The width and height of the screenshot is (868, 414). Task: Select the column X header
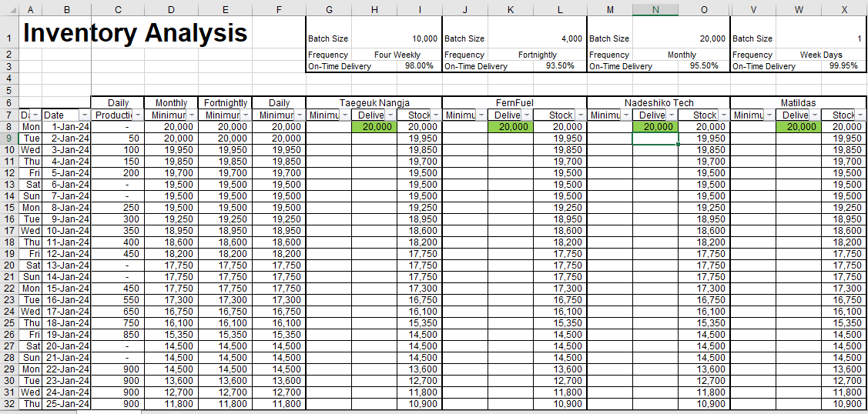click(x=843, y=9)
